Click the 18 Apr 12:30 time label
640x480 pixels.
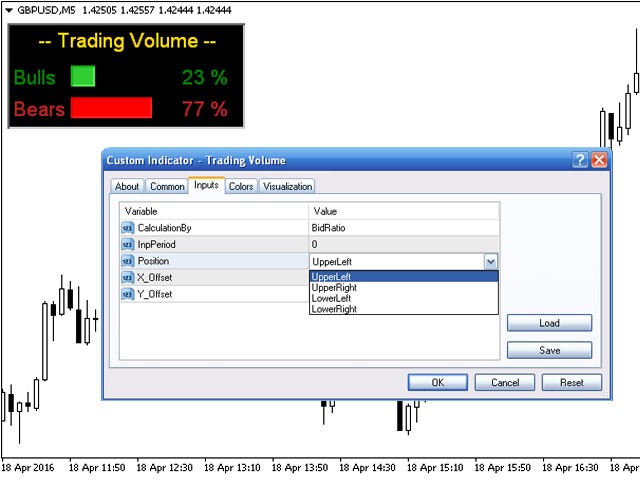(x=164, y=468)
